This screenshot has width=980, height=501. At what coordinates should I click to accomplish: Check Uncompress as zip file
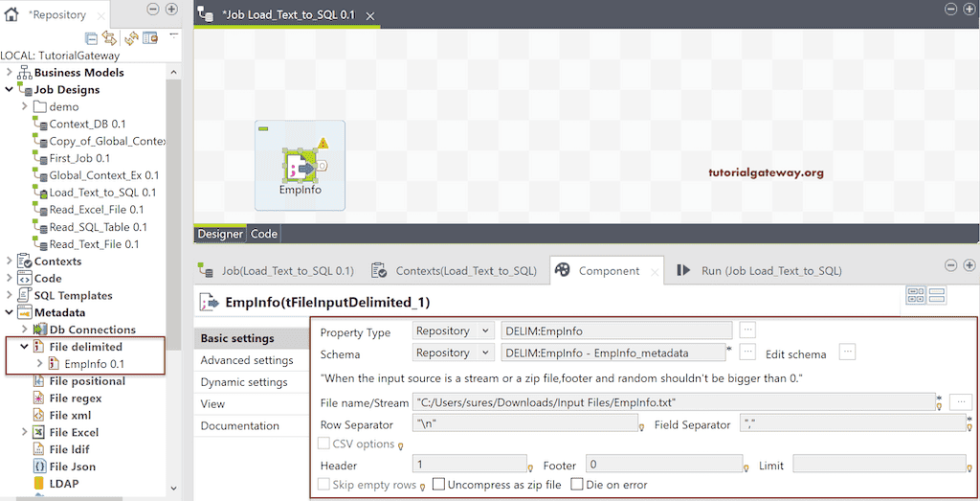[x=438, y=484]
